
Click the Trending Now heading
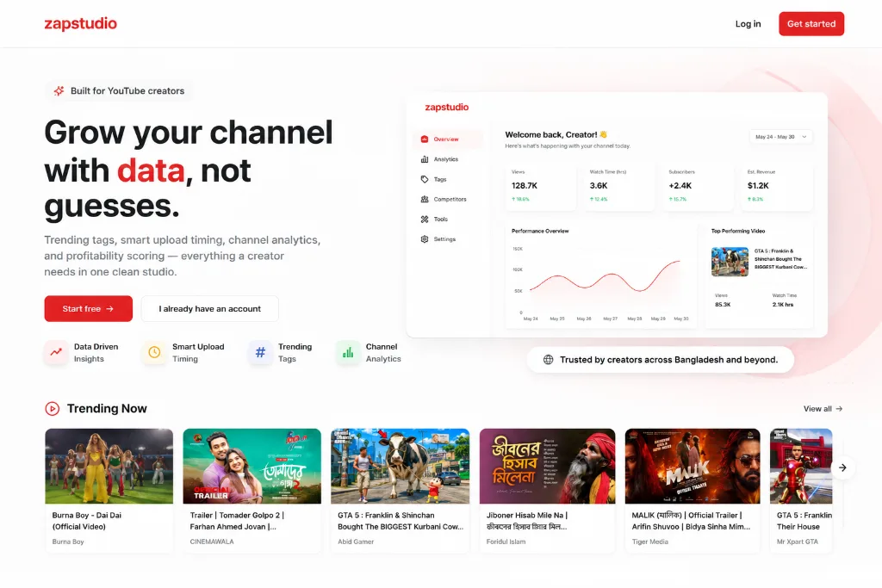click(107, 409)
